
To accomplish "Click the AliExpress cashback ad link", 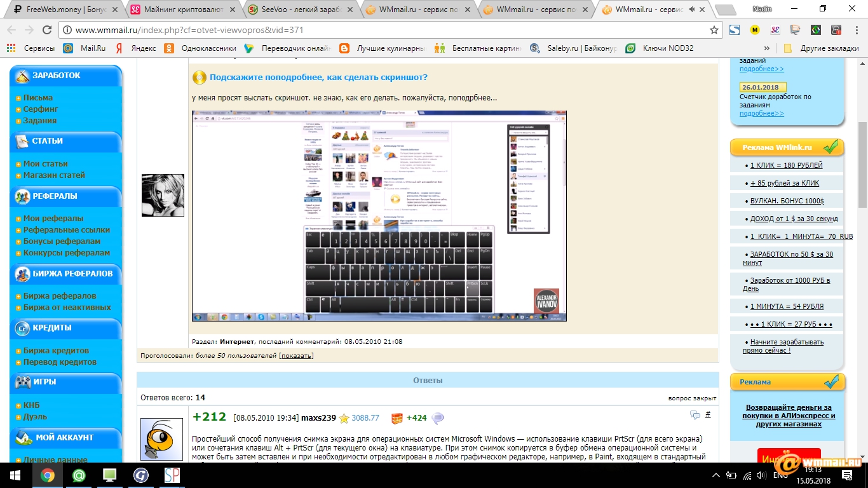I will tap(789, 416).
